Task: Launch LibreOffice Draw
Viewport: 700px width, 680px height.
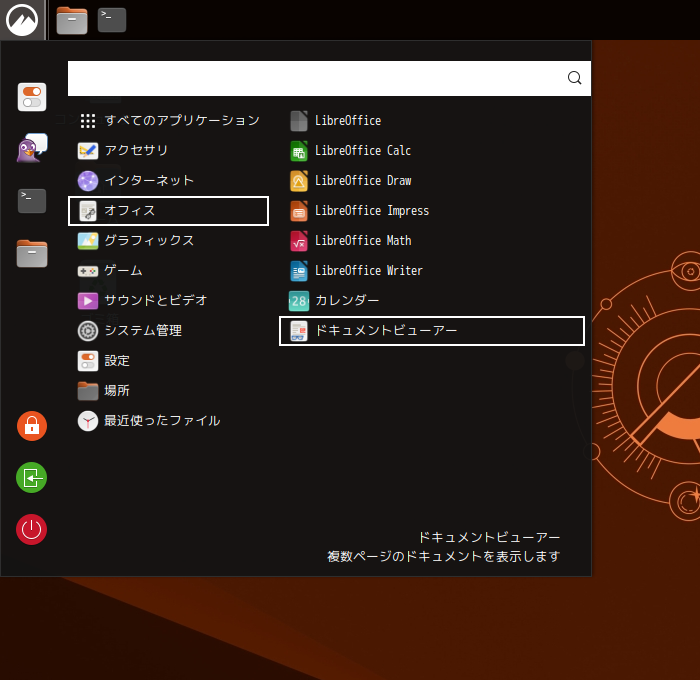Action: coord(432,180)
